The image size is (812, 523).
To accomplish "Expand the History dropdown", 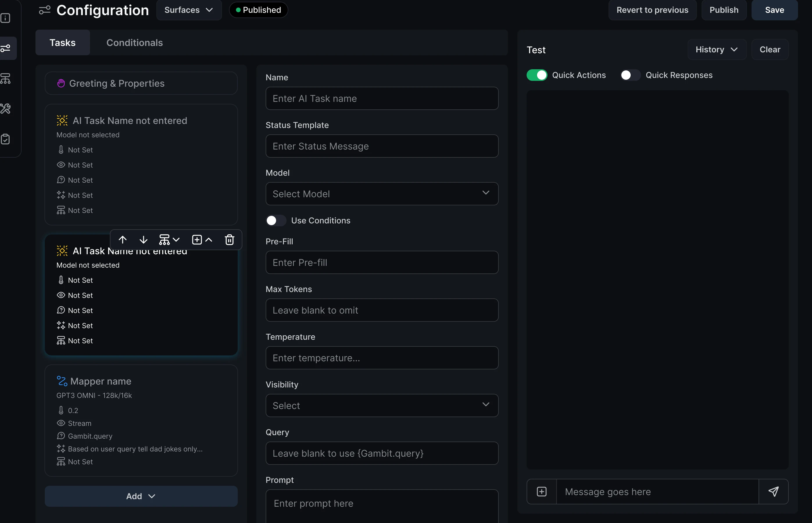I will pos(717,49).
